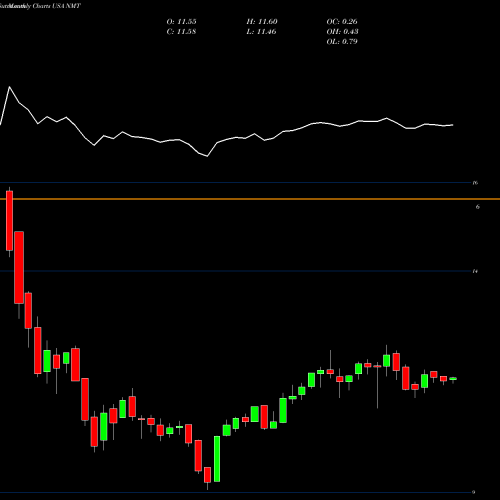Click the 'OH: 0.43' reading
Image resolution: width=500 pixels, height=500 pixels.
(x=342, y=32)
